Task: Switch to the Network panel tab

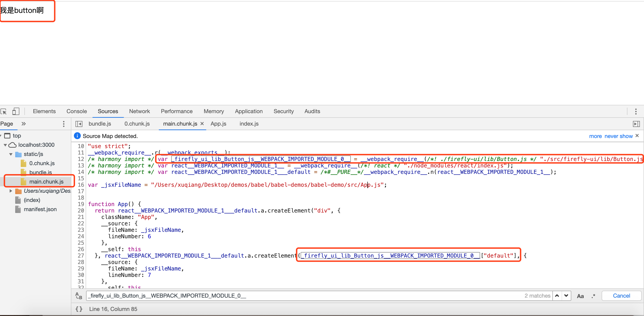Action: pos(139,111)
